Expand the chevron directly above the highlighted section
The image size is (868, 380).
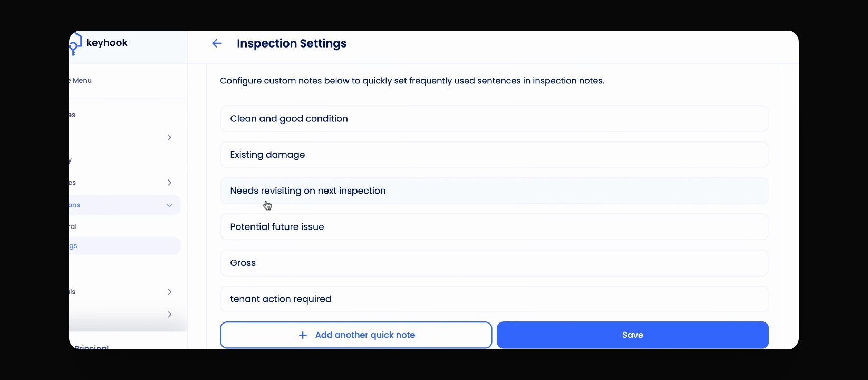click(x=169, y=183)
